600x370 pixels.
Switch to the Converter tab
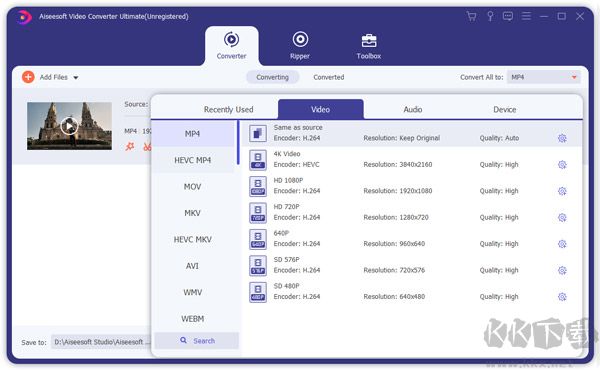pos(232,46)
